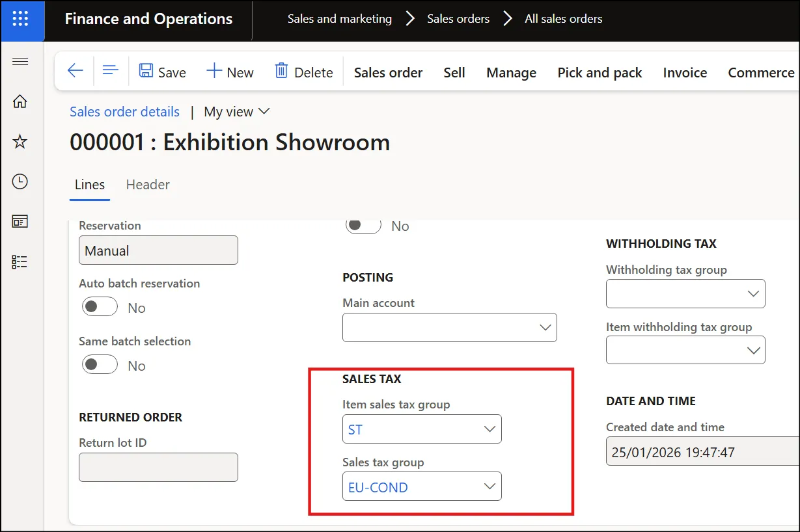
Task: Expand Item sales tax group dropdown
Action: click(490, 429)
